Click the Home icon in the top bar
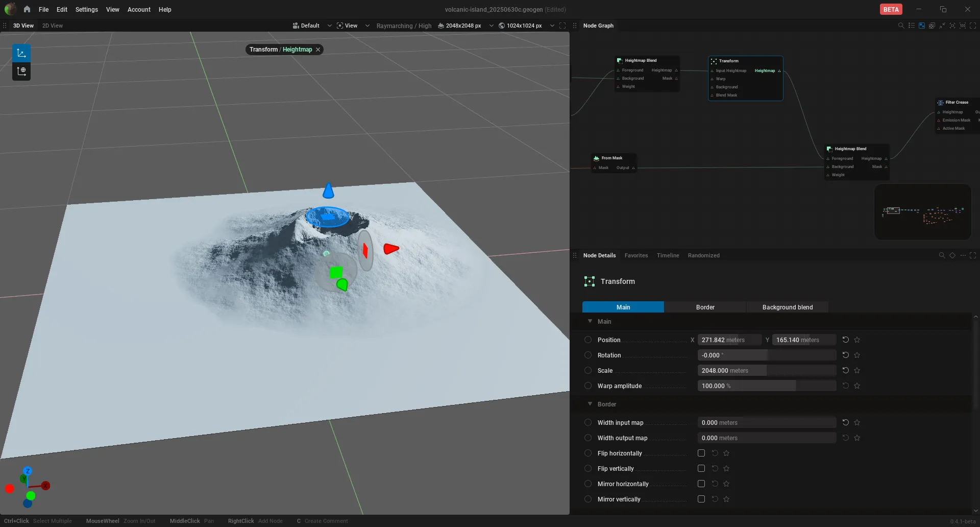Image resolution: width=980 pixels, height=527 pixels. point(27,9)
